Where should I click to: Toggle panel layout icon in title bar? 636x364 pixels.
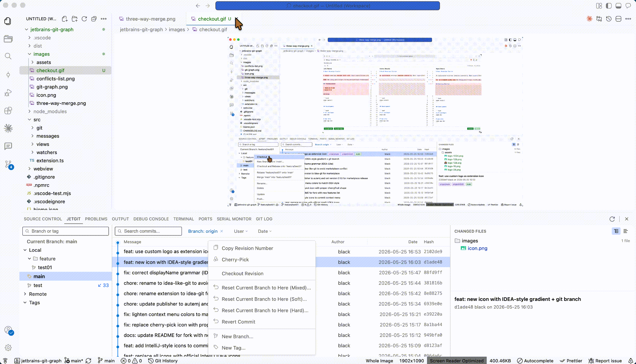pyautogui.click(x=619, y=6)
